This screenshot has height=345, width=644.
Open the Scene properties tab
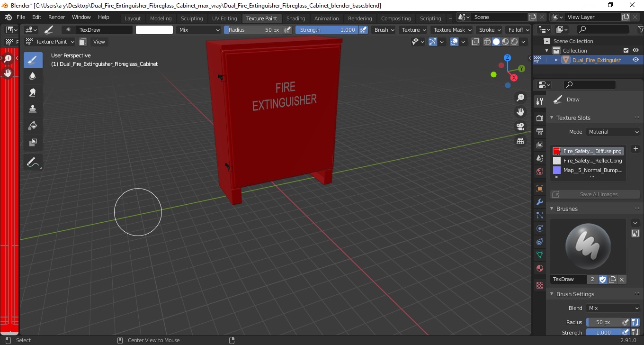point(539,158)
